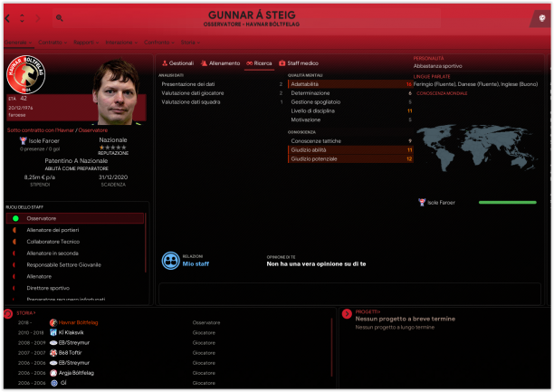
Task: Open the Generale dropdown menu
Action: 18,43
